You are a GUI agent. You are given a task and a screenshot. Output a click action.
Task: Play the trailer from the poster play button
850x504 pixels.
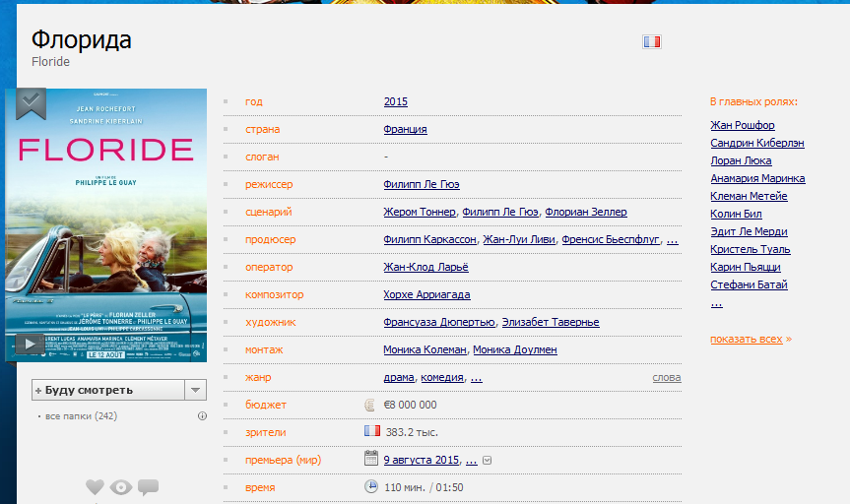pos(30,344)
